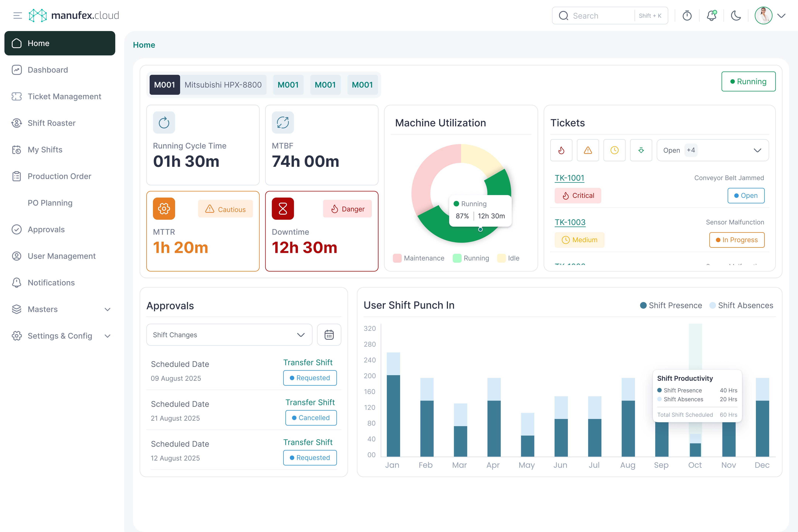Go to Ticket Management in sidebar
798x532 pixels.
[x=64, y=96]
